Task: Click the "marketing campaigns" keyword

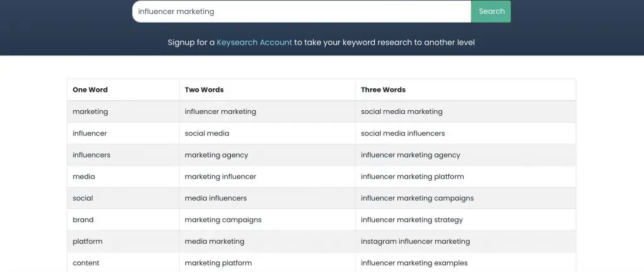Action: tap(223, 220)
